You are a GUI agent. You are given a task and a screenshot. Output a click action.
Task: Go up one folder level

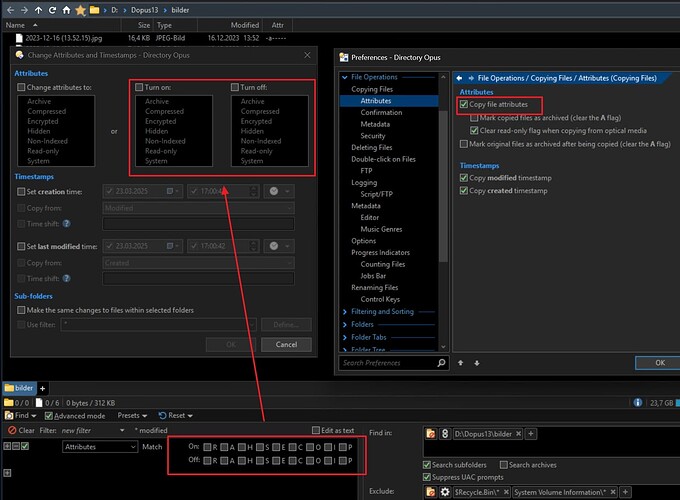[x=39, y=10]
